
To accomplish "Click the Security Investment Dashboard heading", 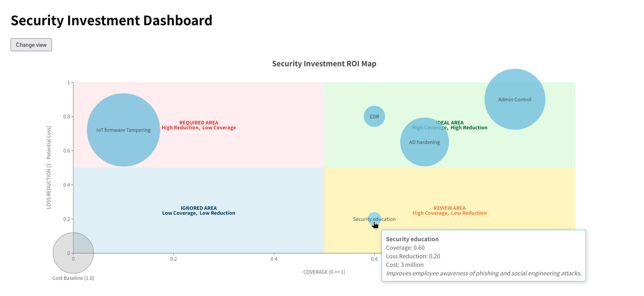I will coord(112,21).
